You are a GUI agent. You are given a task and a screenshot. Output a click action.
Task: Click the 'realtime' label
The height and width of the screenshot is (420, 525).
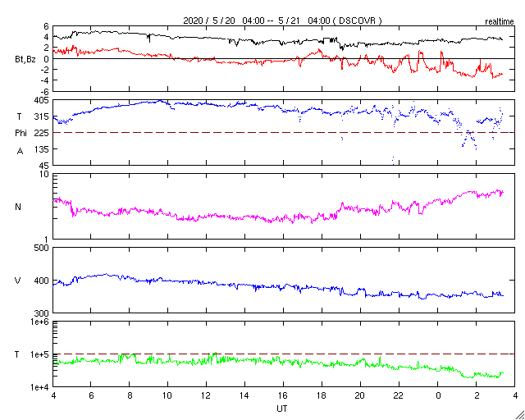(500, 22)
